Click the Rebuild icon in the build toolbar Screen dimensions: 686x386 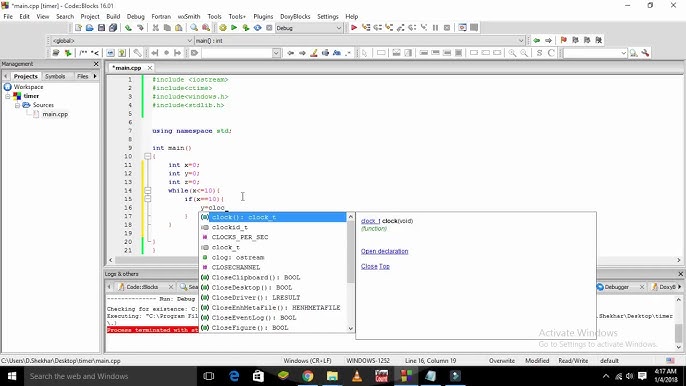tap(258, 28)
